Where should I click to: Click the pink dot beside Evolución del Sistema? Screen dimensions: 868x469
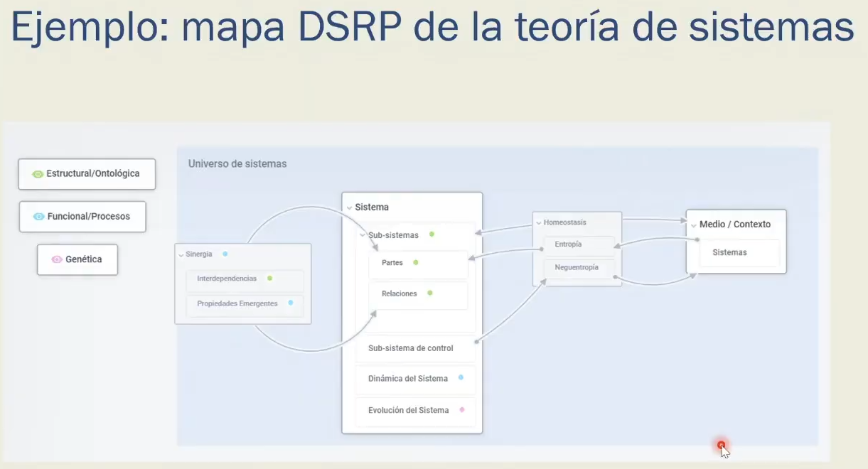click(x=462, y=409)
